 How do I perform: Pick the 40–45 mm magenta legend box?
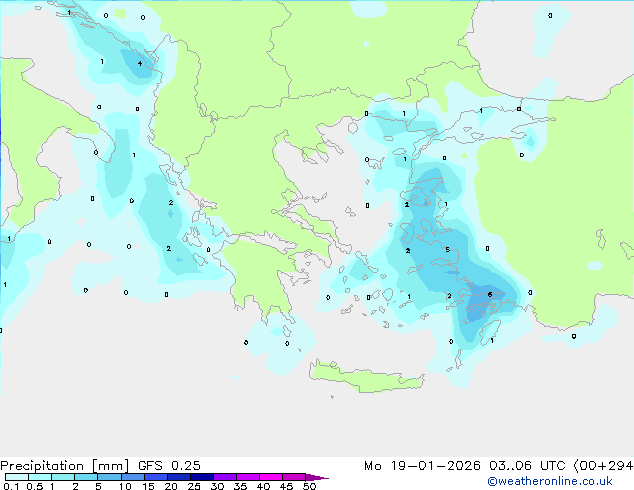[271, 477]
